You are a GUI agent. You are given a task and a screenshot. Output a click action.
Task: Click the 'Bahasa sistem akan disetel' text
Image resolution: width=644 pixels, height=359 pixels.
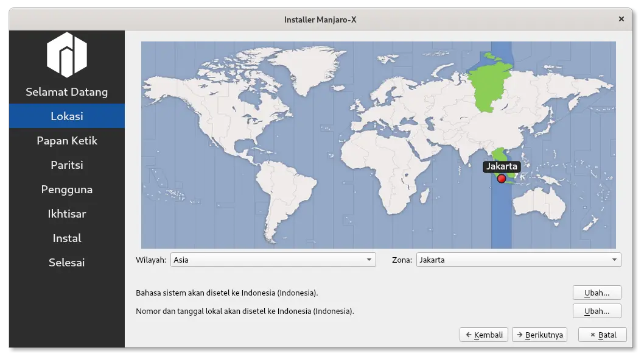coord(226,293)
